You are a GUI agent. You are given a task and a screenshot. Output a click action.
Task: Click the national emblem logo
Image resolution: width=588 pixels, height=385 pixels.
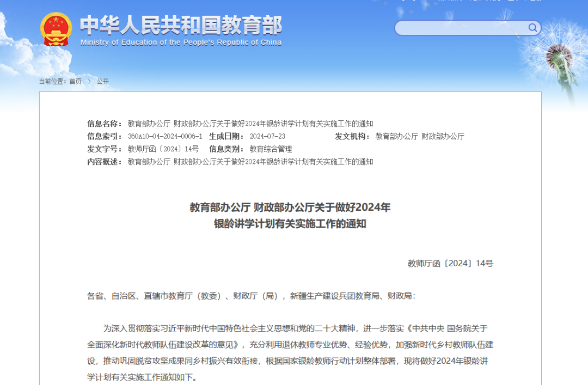(x=56, y=29)
